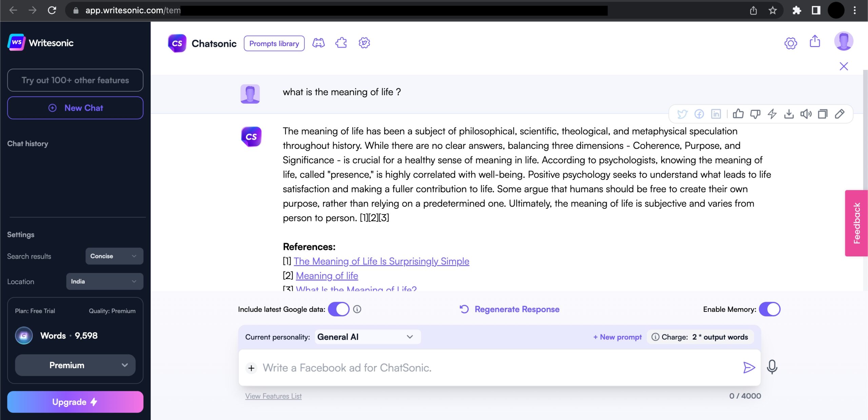
Task: Click the Words 9,598 counter
Action: click(69, 336)
